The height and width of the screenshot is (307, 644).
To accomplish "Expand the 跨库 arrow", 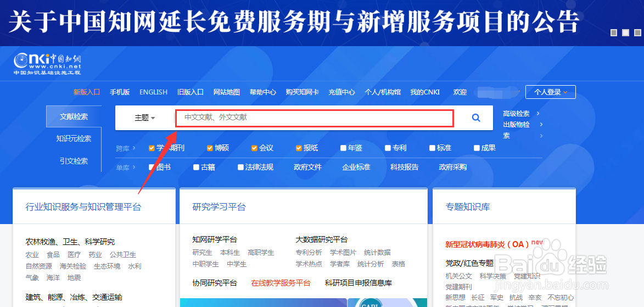I will pyautogui.click(x=134, y=148).
